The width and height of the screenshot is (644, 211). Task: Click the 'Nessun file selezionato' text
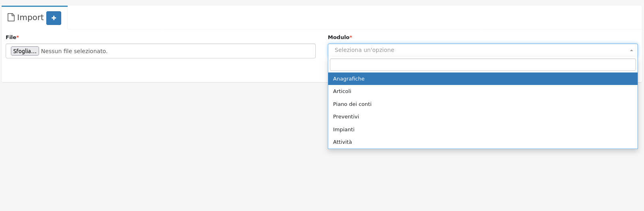74,51
